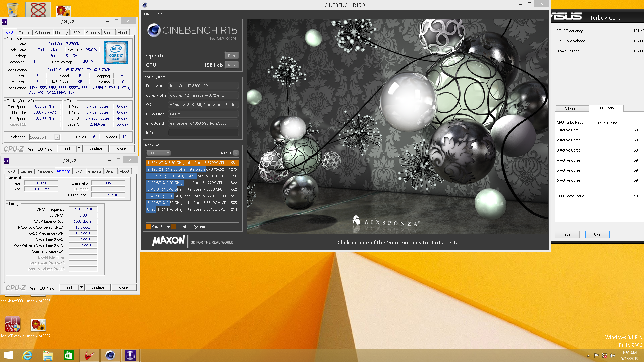Select the Xeon X5650 ranking row
Screen dimensions: 644x362
pyautogui.click(x=192, y=169)
